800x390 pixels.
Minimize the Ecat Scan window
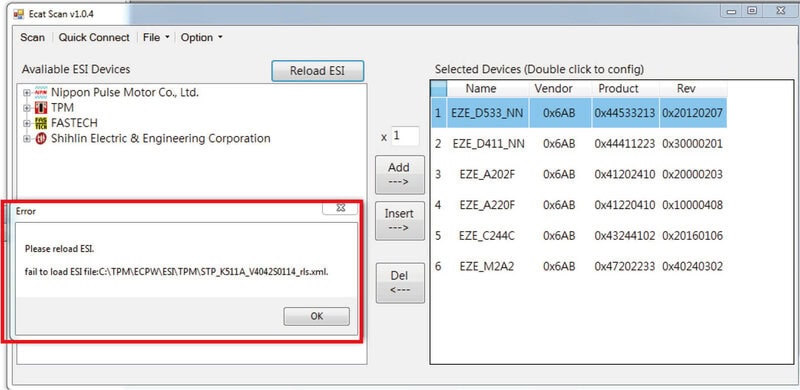click(x=732, y=11)
